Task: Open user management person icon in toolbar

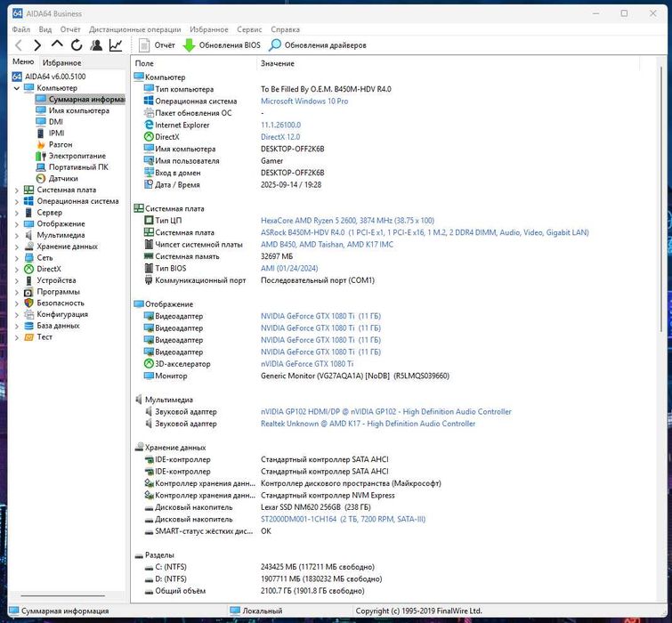Action: 96,45
